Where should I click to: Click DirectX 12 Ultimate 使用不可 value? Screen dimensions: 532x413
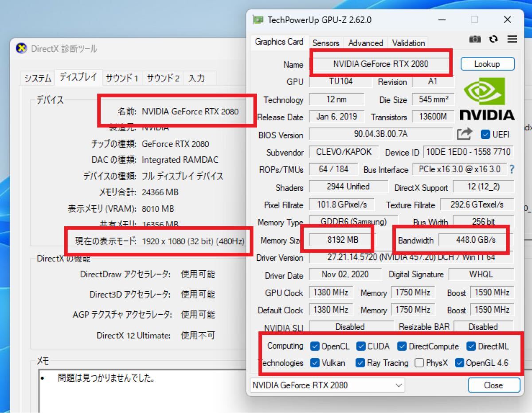coord(198,335)
